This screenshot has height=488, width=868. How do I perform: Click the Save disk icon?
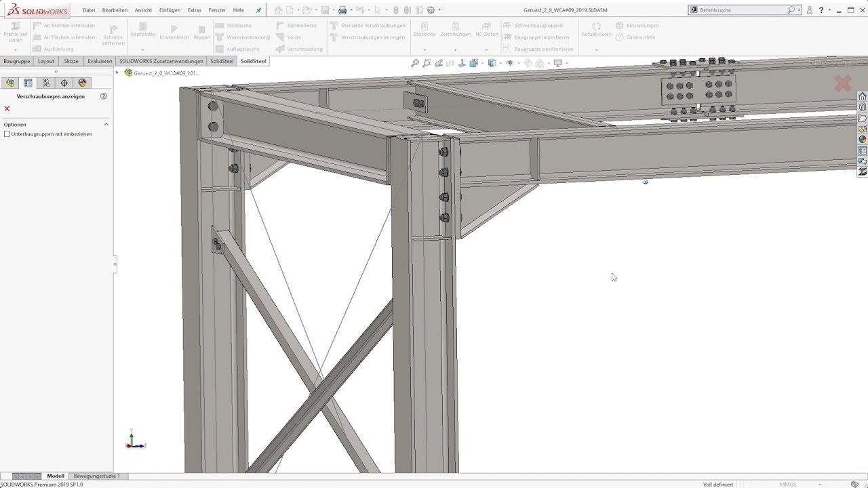[x=325, y=10]
